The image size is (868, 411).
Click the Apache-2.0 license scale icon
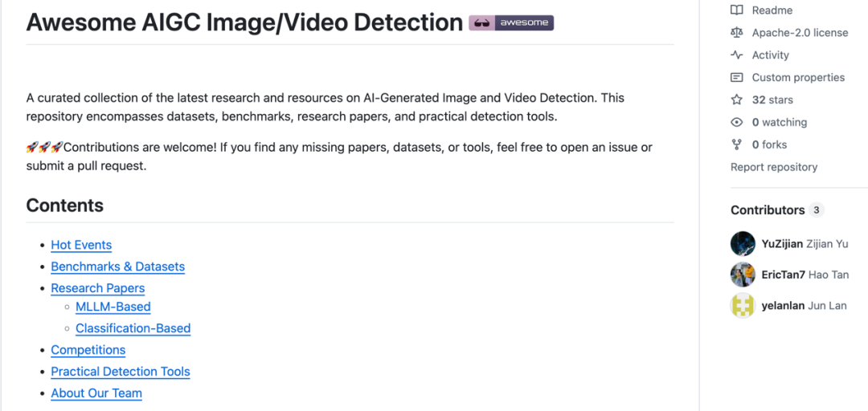[736, 33]
